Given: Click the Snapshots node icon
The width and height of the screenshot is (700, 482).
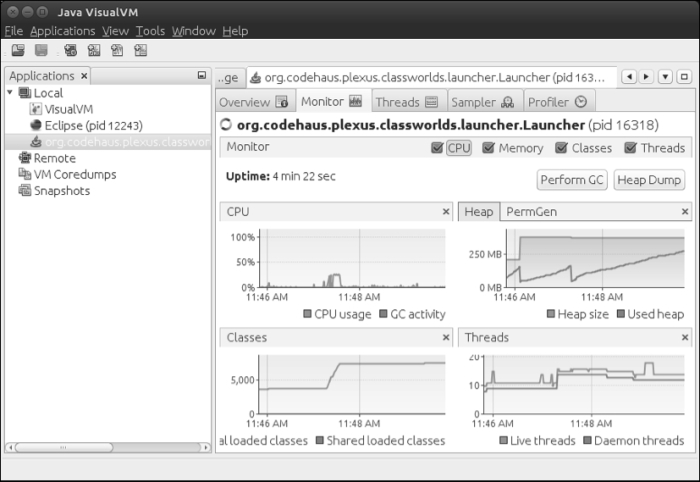Looking at the screenshot, I should pos(25,191).
